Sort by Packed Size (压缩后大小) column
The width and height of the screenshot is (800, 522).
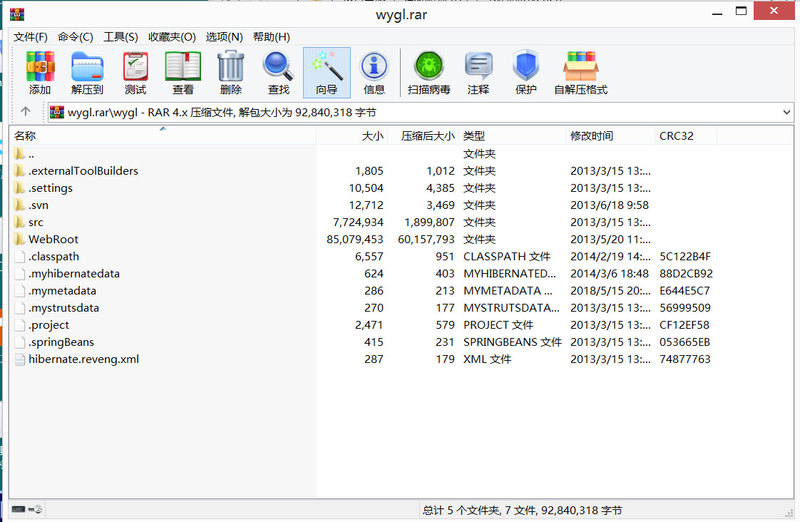pos(423,136)
